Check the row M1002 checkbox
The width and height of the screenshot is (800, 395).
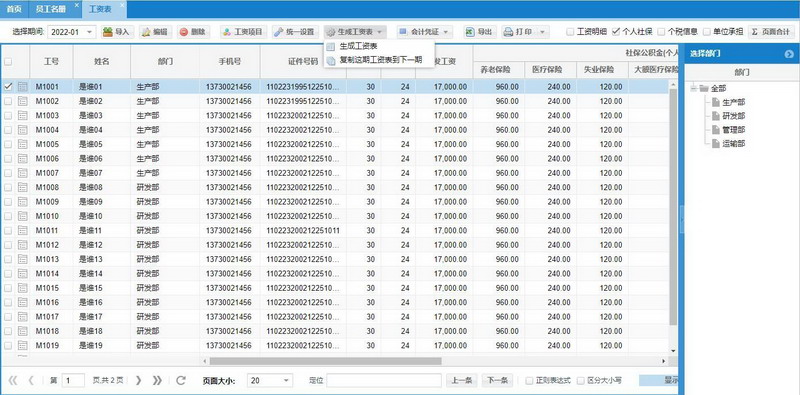[8, 101]
